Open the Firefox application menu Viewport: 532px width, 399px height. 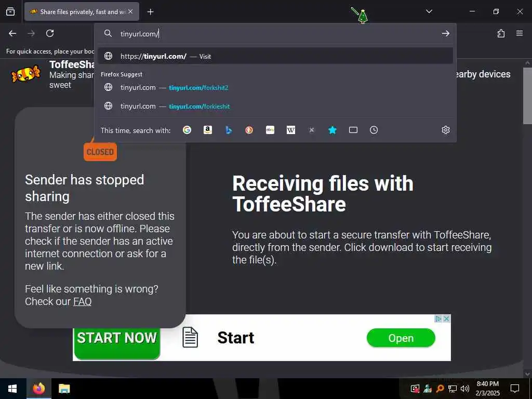tap(520, 33)
